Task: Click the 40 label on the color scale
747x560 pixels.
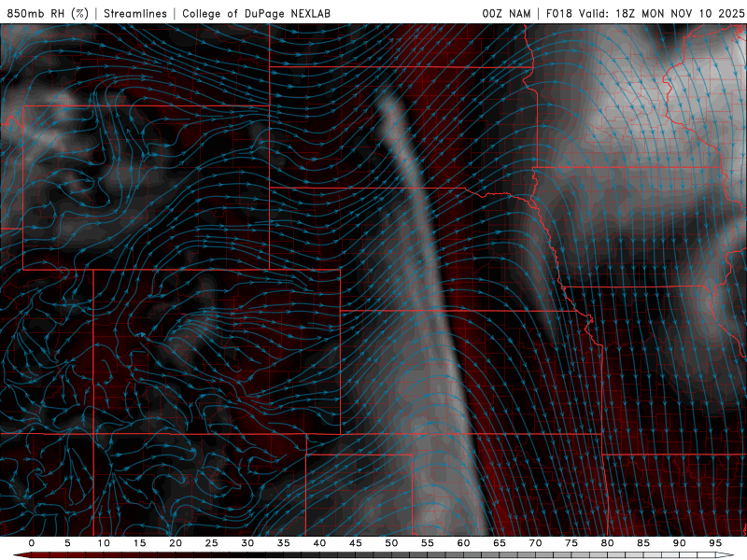Action: point(319,543)
